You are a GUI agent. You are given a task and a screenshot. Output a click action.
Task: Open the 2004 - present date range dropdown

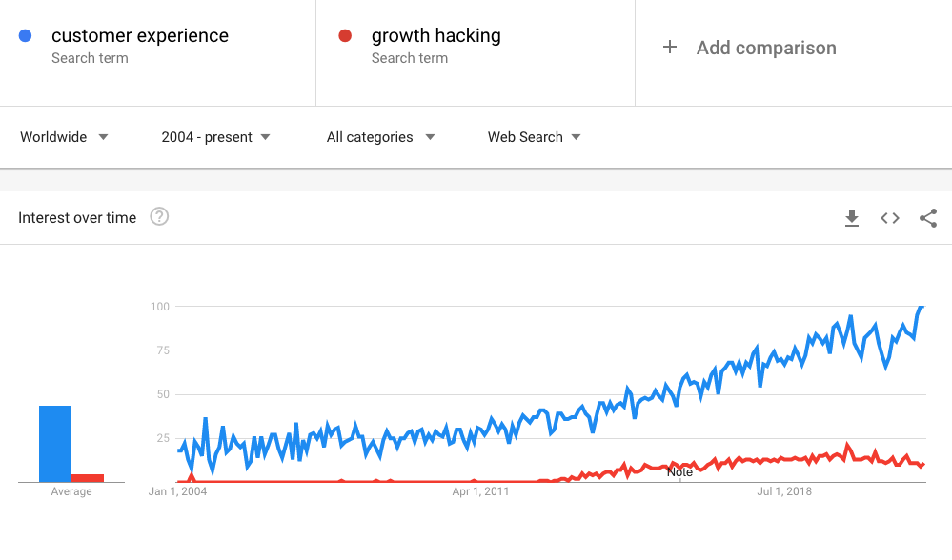215,137
